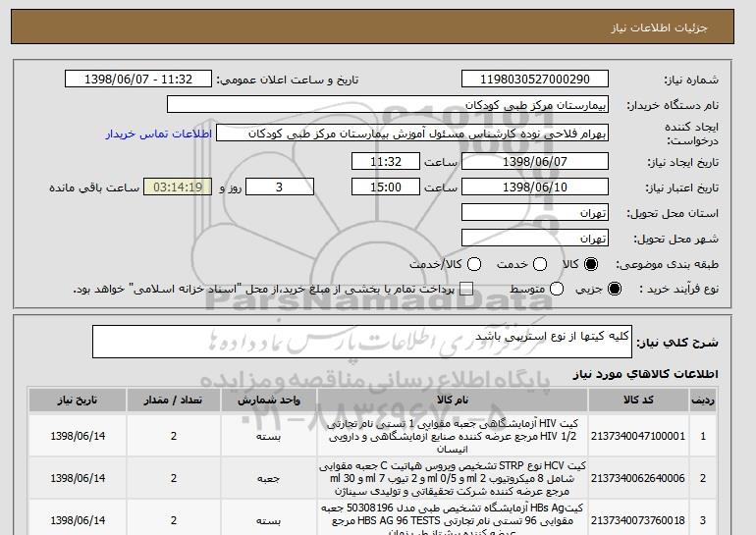The image size is (756, 535).
Task: Click the تاریخ نیاز column header
Action: point(78,401)
